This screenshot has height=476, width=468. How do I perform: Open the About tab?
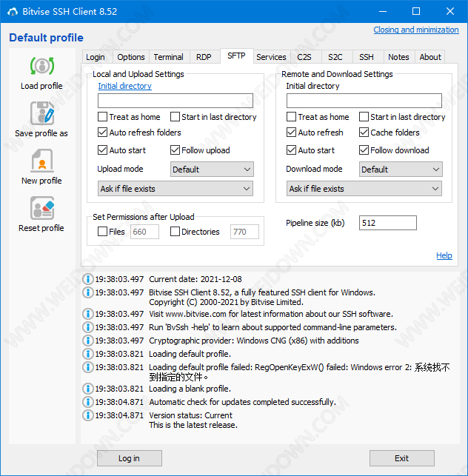click(430, 57)
